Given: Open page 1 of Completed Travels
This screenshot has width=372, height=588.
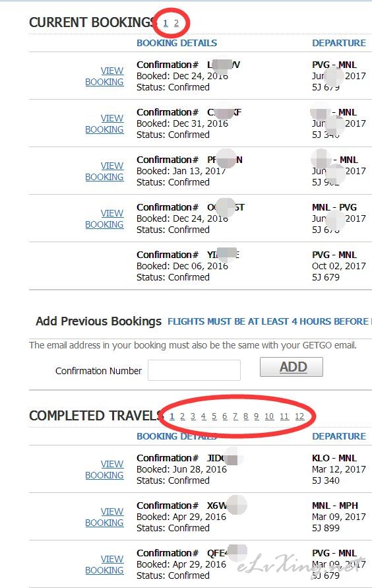Looking at the screenshot, I should (x=172, y=416).
